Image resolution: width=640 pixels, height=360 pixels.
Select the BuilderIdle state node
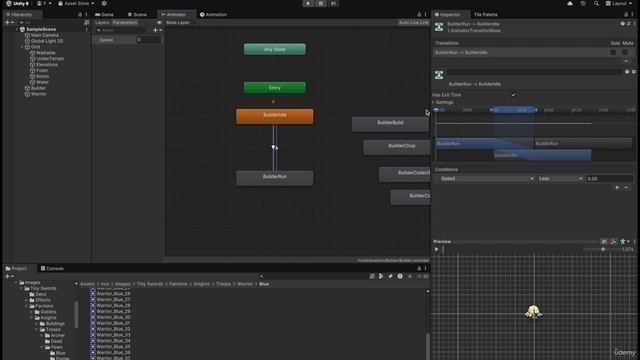pos(275,116)
